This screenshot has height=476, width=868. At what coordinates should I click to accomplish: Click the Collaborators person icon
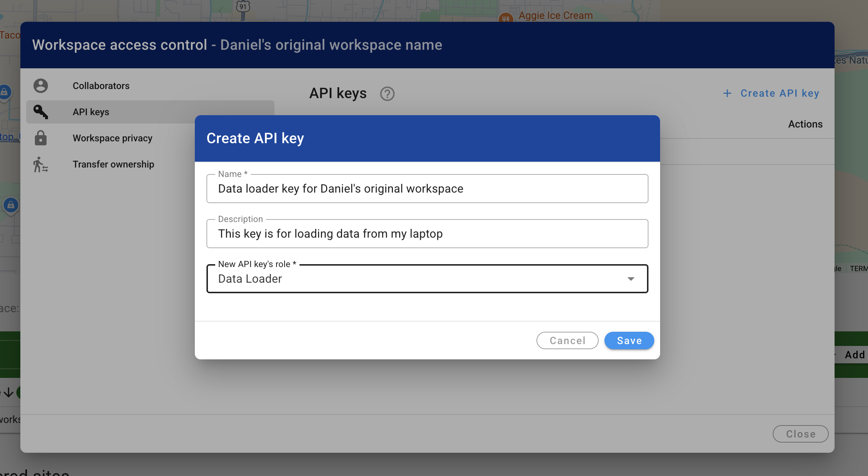(x=41, y=86)
